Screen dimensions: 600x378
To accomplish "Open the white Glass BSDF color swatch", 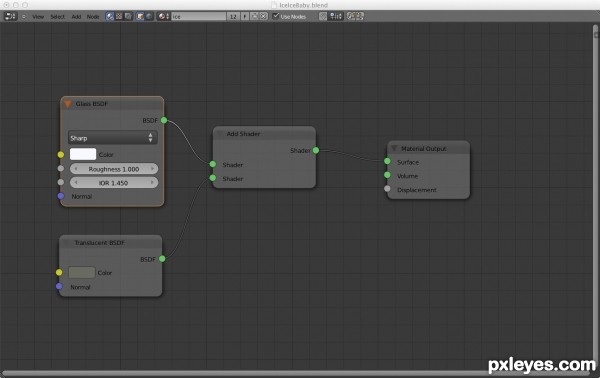I will (83, 154).
